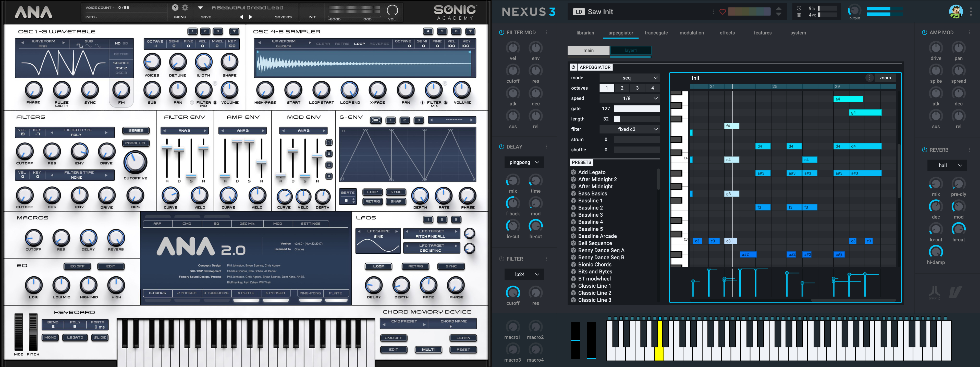Click the Nexus CPU clock icon
980x367 pixels.
799,8
